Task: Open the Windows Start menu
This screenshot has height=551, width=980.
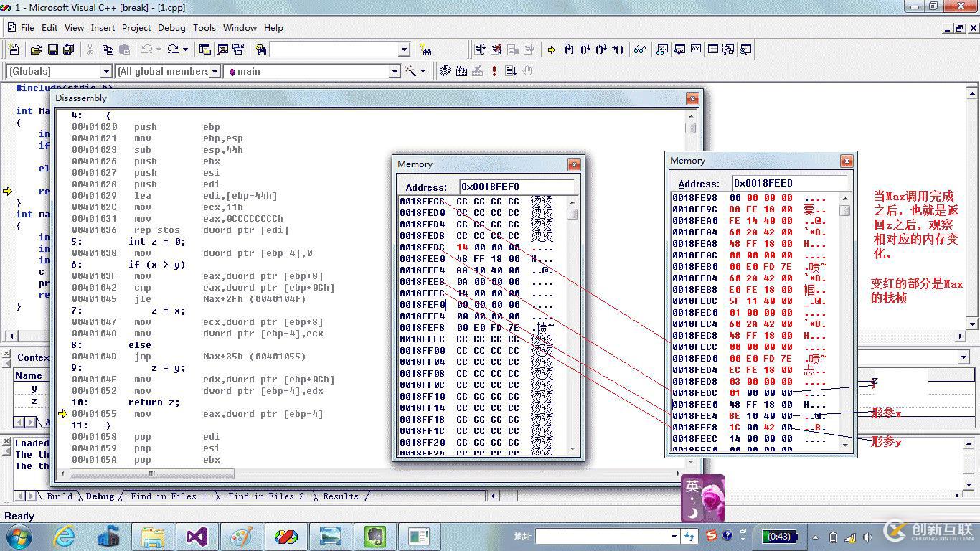Action: click(x=18, y=536)
